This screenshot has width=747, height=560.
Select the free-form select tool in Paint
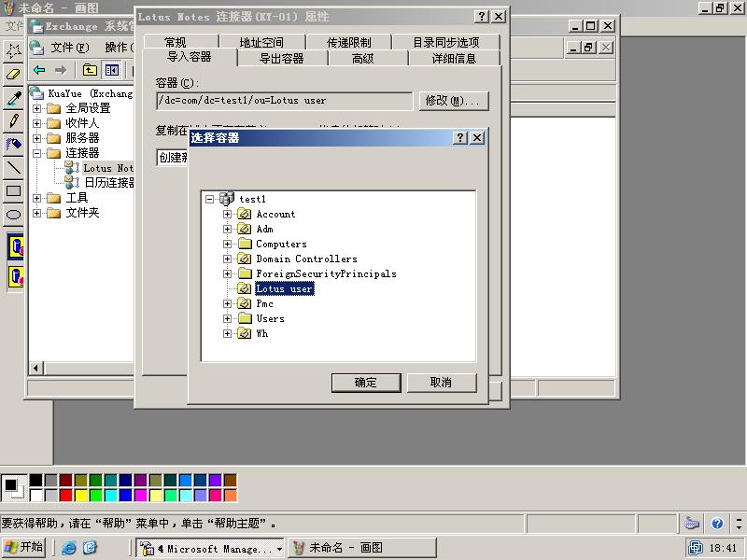pos(13,50)
